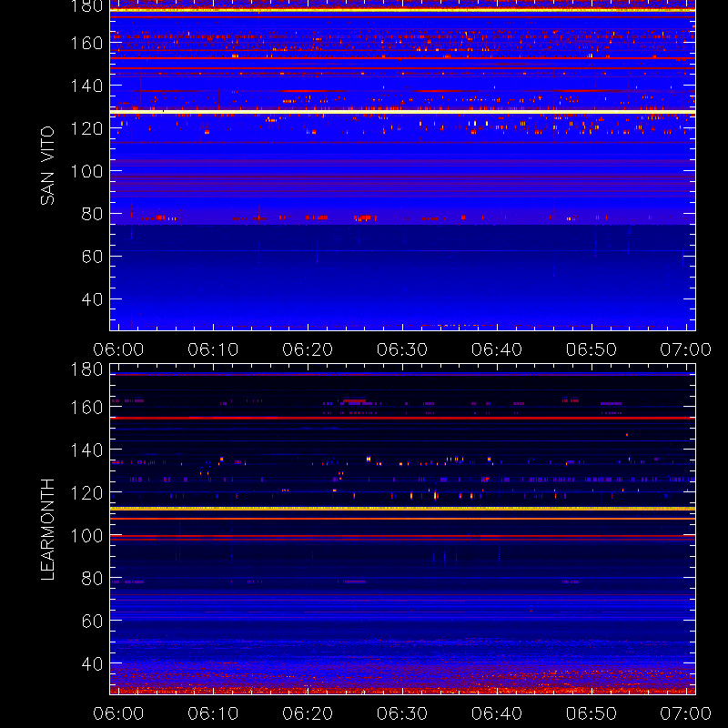Pick 06:50 time label under Learmonth plot
728x728 pixels.
[591, 713]
